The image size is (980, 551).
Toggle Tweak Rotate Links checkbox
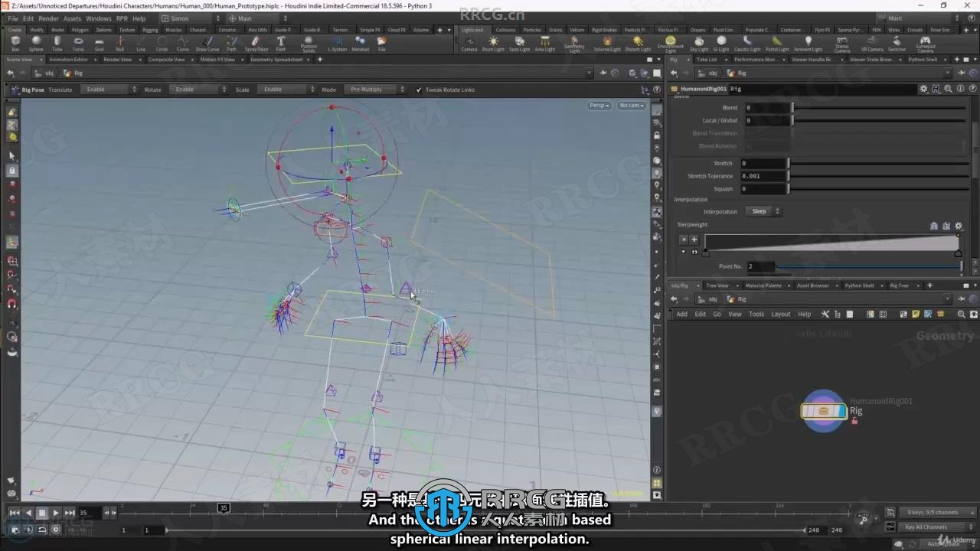coord(419,90)
